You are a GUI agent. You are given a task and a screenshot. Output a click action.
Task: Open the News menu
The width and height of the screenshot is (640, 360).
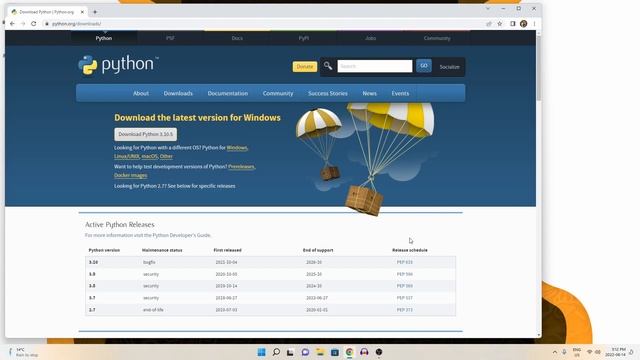click(369, 93)
